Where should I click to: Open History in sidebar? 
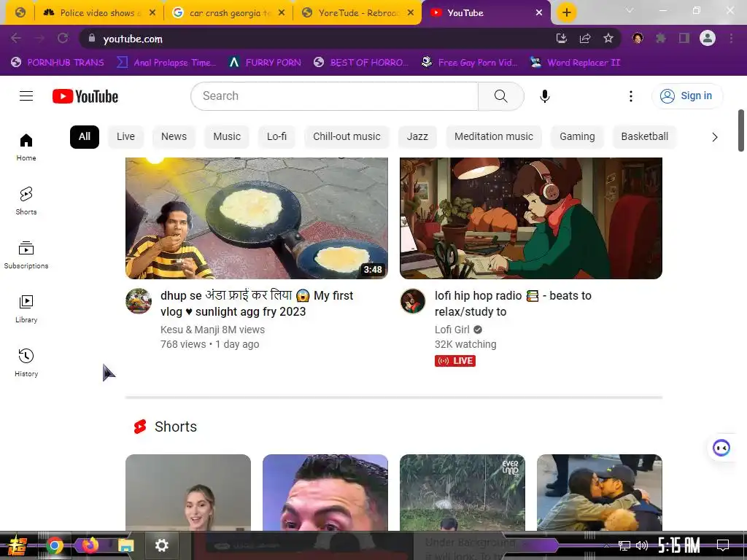pos(26,363)
